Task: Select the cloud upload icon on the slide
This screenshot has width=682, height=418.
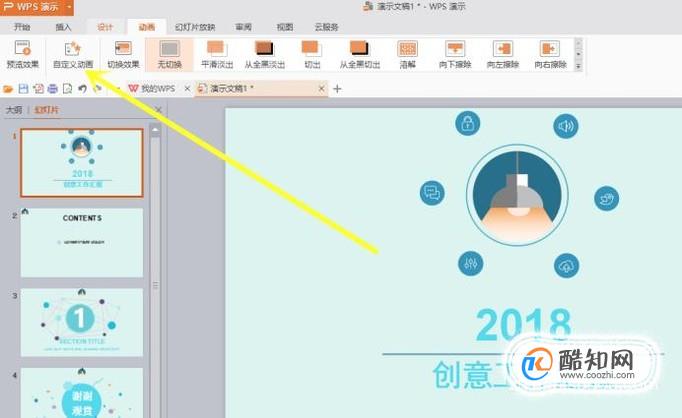Action: [566, 266]
